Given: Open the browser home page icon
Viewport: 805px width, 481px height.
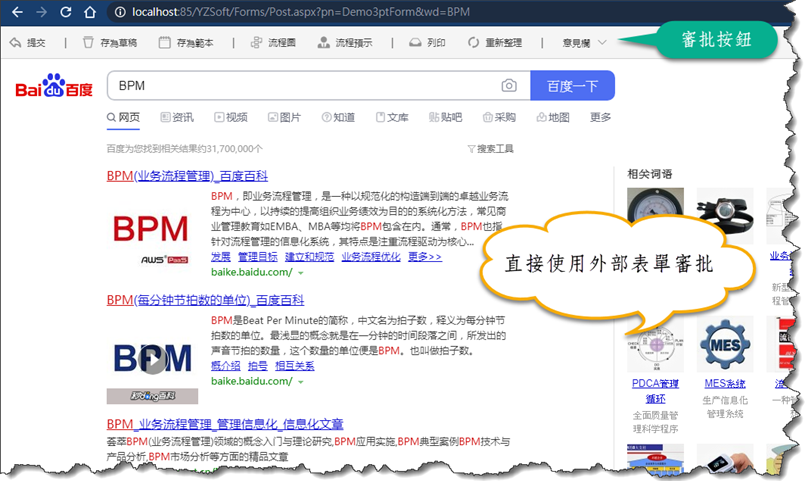Looking at the screenshot, I should point(90,12).
